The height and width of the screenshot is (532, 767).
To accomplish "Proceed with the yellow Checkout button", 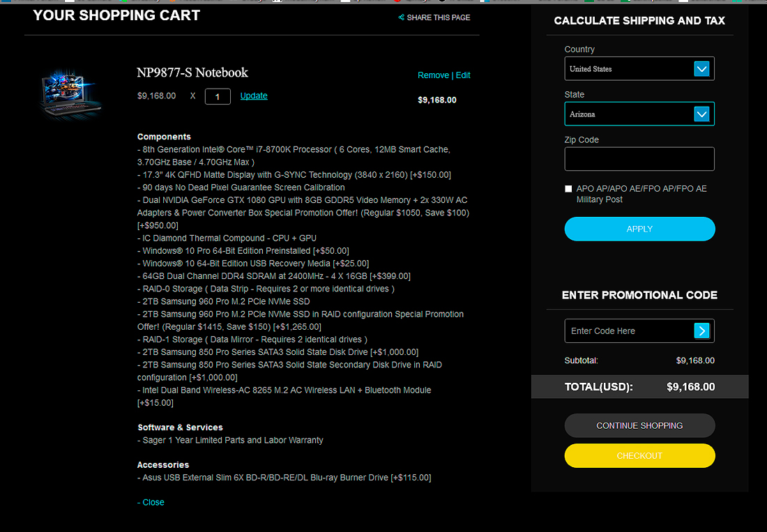I will click(x=639, y=456).
